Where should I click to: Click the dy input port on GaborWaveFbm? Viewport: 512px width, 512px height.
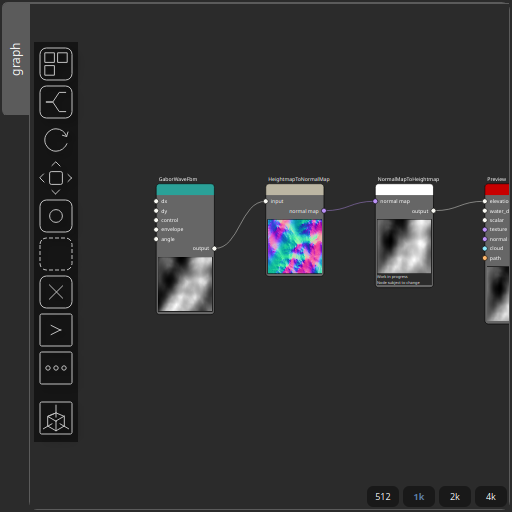tap(156, 211)
